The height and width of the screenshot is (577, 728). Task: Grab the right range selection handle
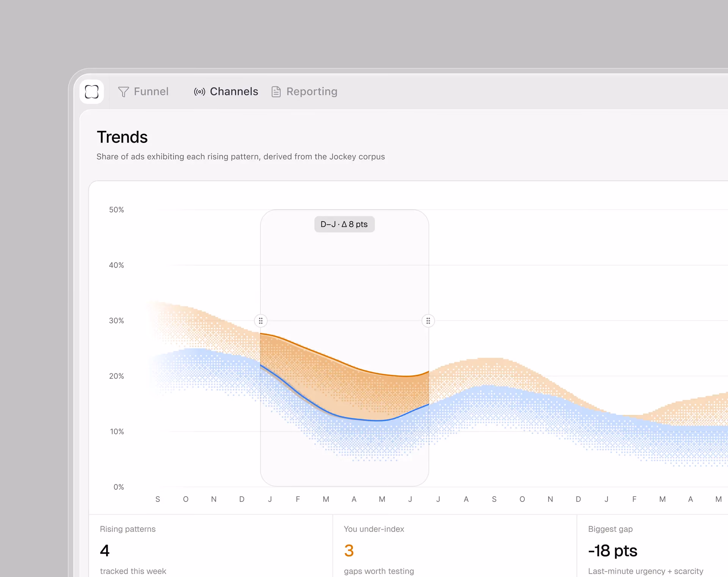428,321
